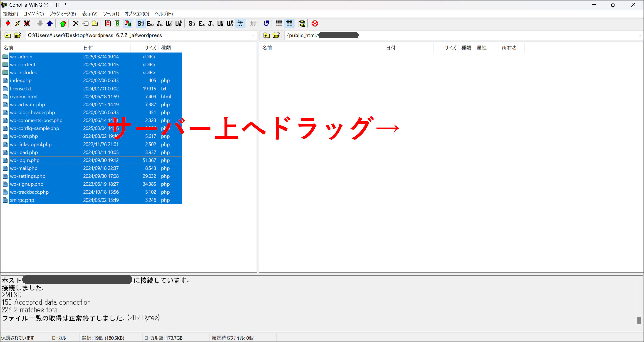This screenshot has height=342, width=644.
Task: Select wp-config-sample.php in the local list
Action: [35, 128]
